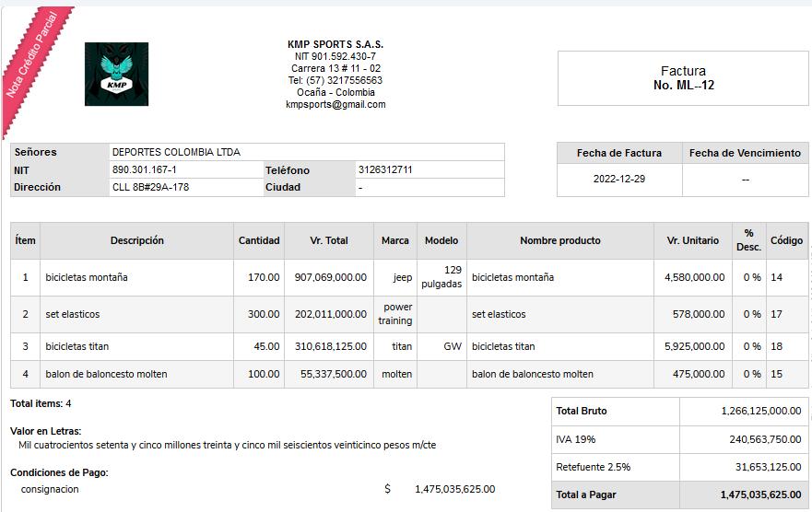Click the Vr. Total column header
The height and width of the screenshot is (512, 812).
(329, 240)
